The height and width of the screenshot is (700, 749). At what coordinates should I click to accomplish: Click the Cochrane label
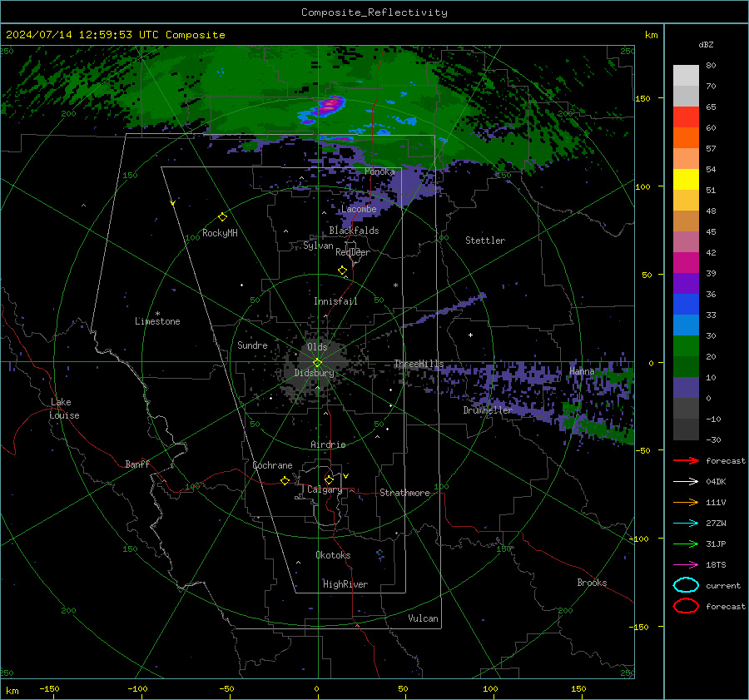point(272,465)
